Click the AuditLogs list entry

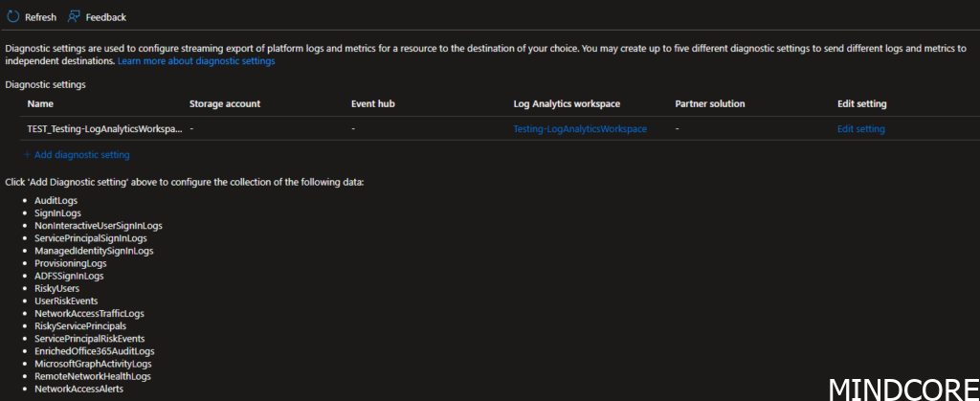coord(56,200)
